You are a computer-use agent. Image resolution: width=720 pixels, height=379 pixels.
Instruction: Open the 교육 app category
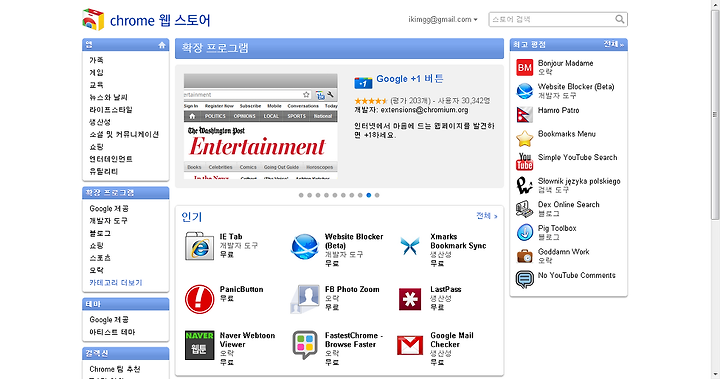[x=96, y=85]
